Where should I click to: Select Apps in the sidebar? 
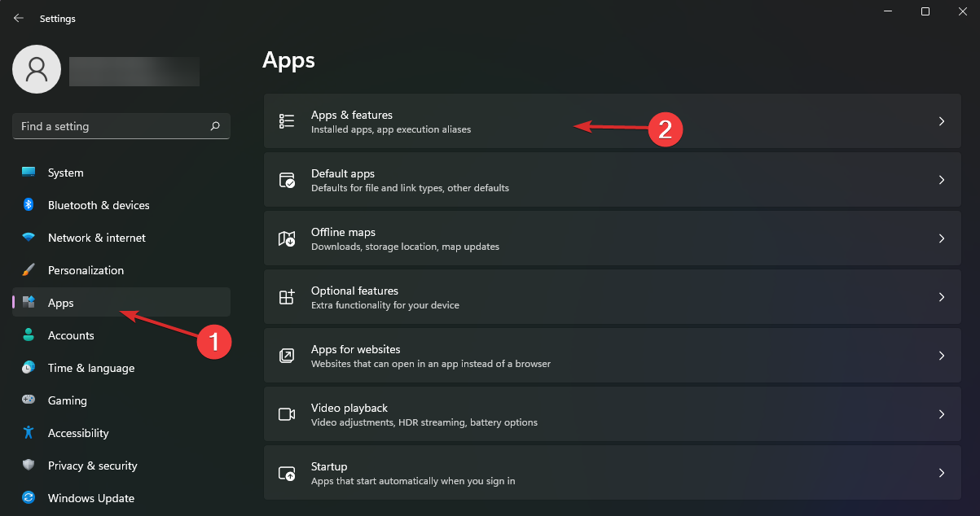point(61,302)
